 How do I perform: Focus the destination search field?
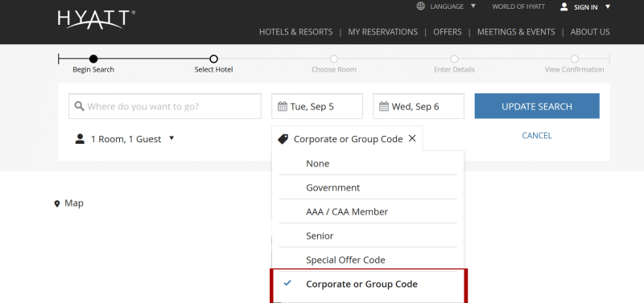(x=165, y=106)
